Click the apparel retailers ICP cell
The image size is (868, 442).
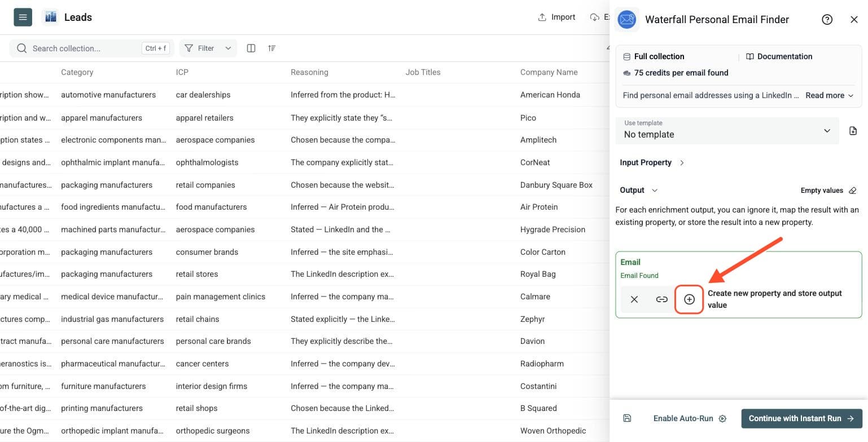coord(206,118)
